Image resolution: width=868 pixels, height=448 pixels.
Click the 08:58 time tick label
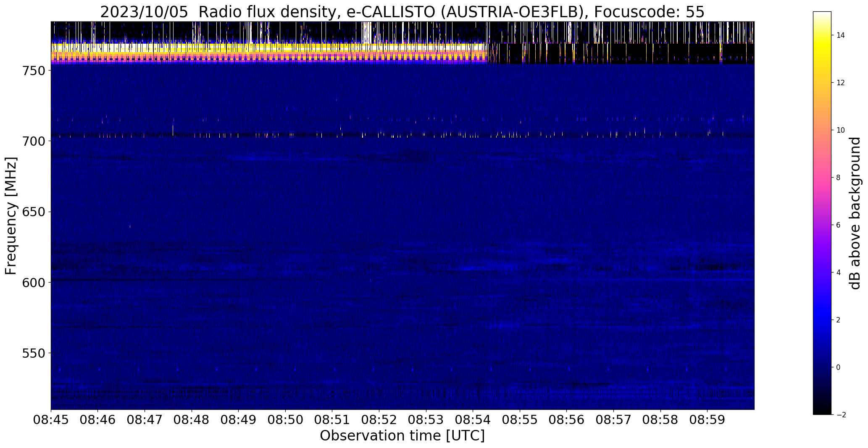click(661, 420)
